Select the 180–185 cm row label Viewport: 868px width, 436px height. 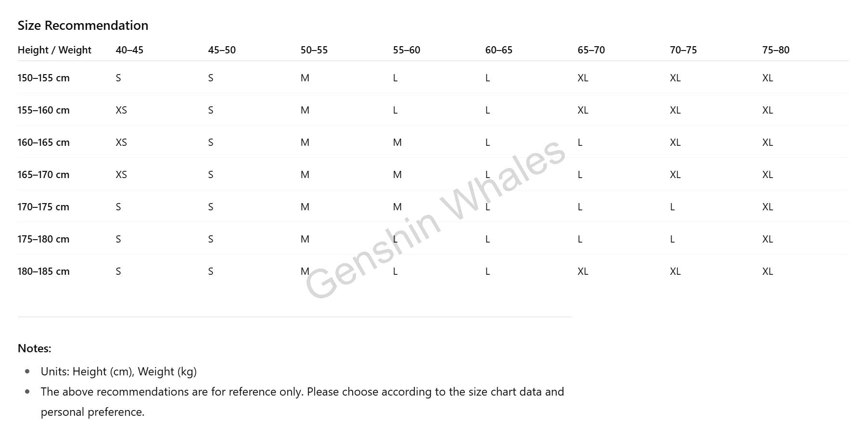43,271
